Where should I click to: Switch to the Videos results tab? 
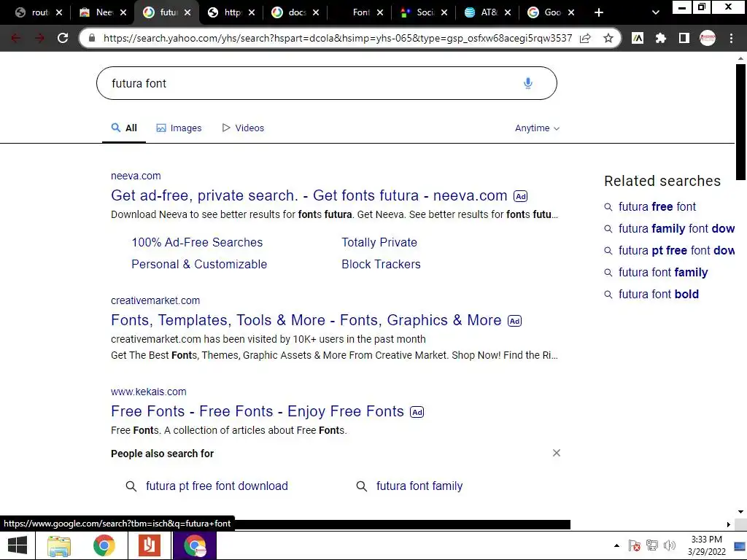242,128
